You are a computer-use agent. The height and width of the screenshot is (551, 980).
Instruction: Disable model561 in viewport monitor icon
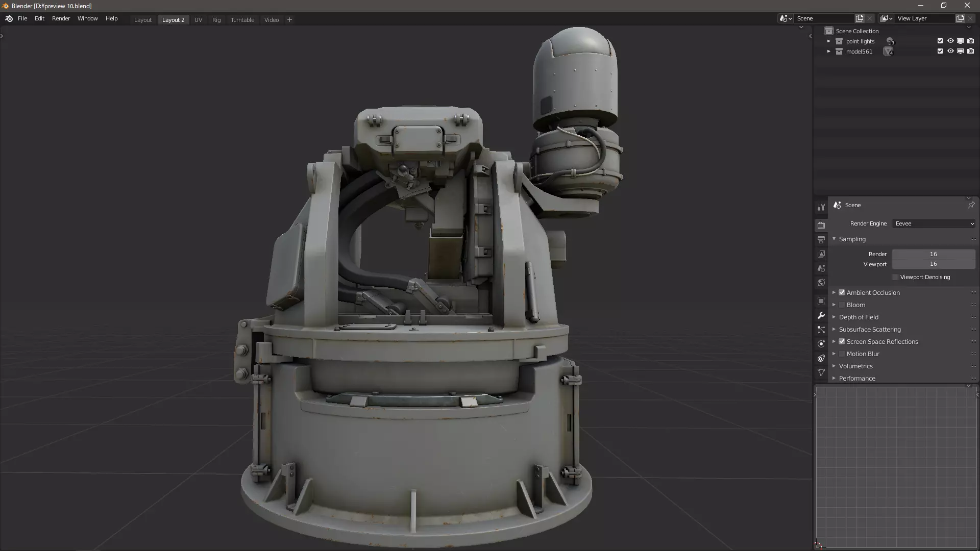click(x=960, y=51)
